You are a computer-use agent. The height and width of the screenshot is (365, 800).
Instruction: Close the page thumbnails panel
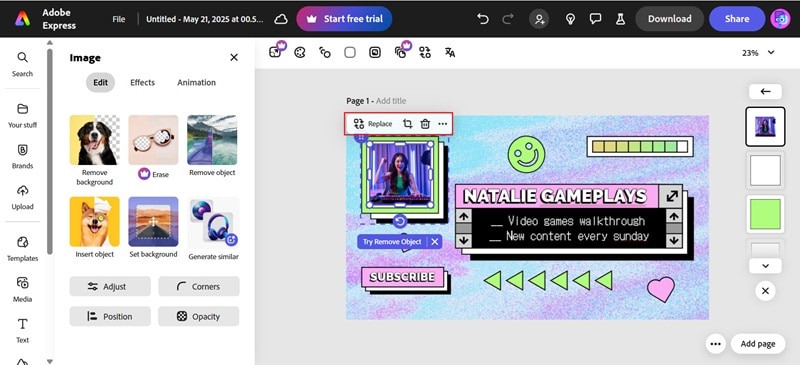(765, 291)
